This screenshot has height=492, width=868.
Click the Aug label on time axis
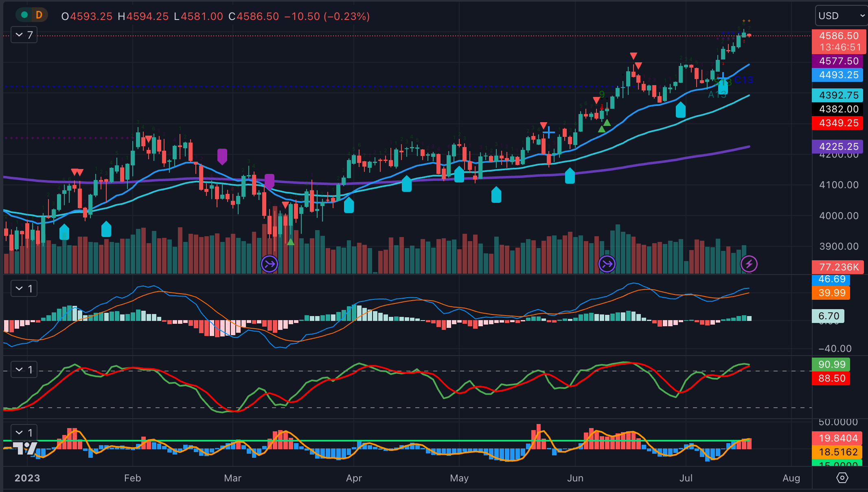click(x=791, y=478)
